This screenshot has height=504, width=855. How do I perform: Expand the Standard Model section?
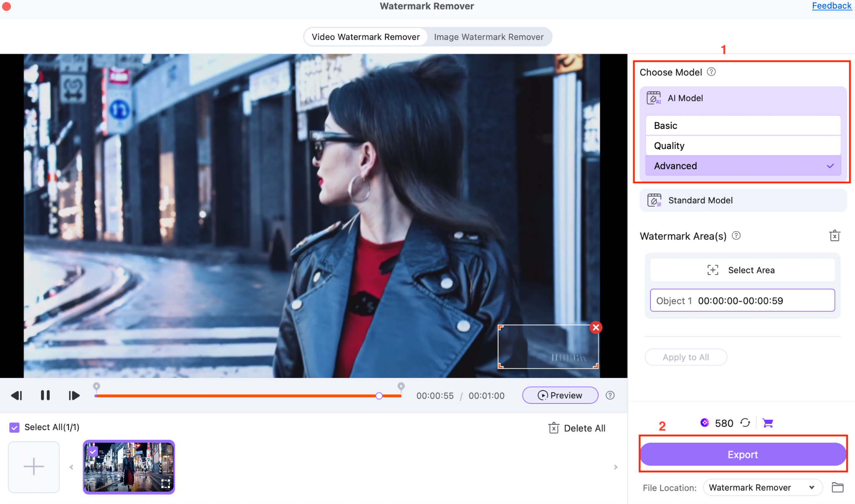[x=742, y=200]
